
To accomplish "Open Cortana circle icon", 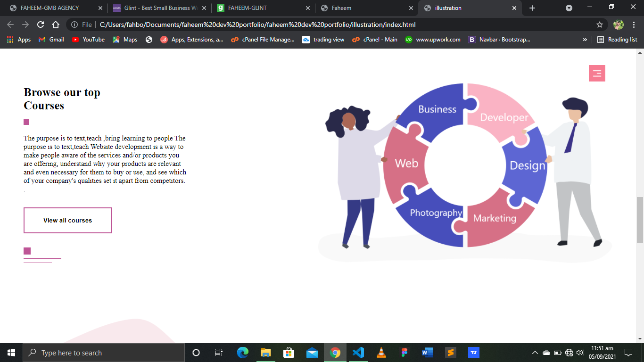I will pos(196,353).
